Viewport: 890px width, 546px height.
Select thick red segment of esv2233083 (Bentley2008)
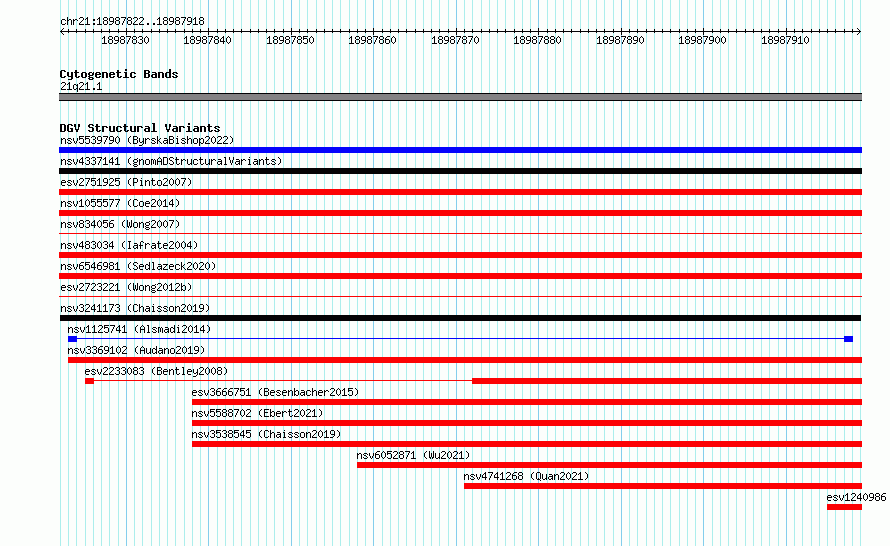click(667, 381)
